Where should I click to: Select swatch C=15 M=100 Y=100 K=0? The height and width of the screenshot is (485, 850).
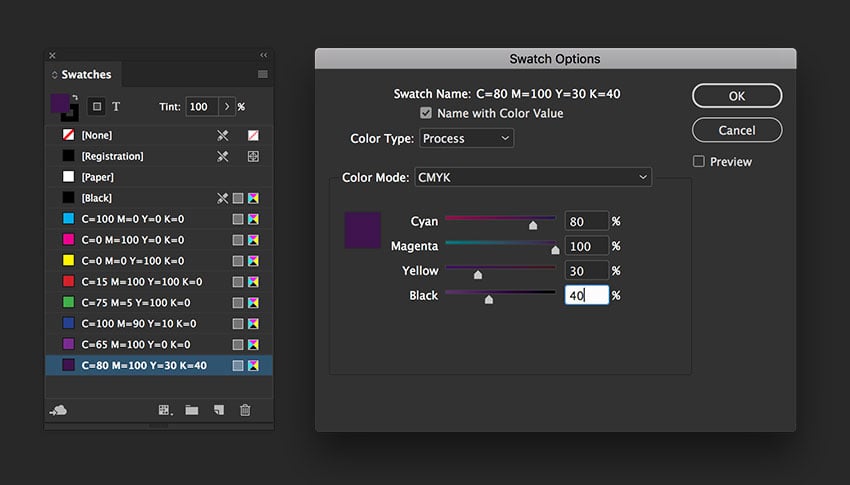coord(159,282)
